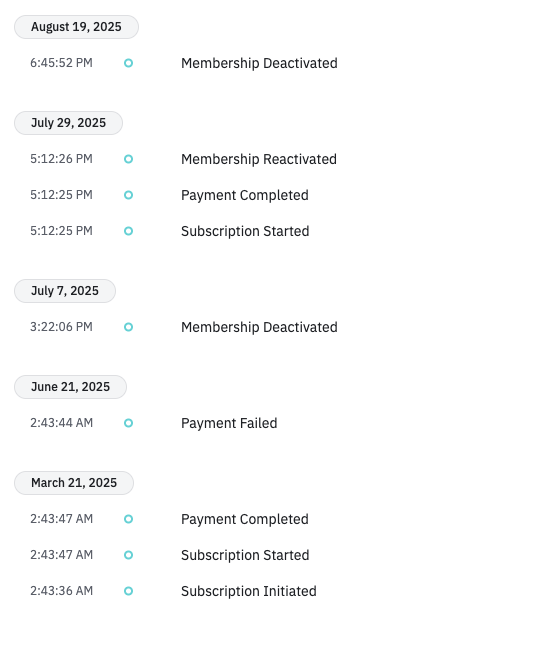Open the Membership Deactivated event on August 19
538x648 pixels.
coord(259,63)
